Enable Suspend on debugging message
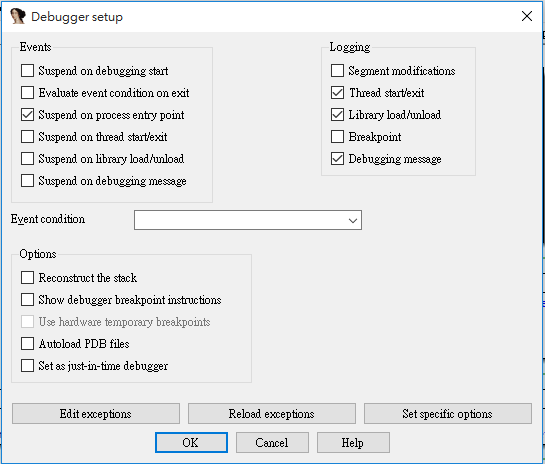Screen dimensions: 545x464 point(27,181)
